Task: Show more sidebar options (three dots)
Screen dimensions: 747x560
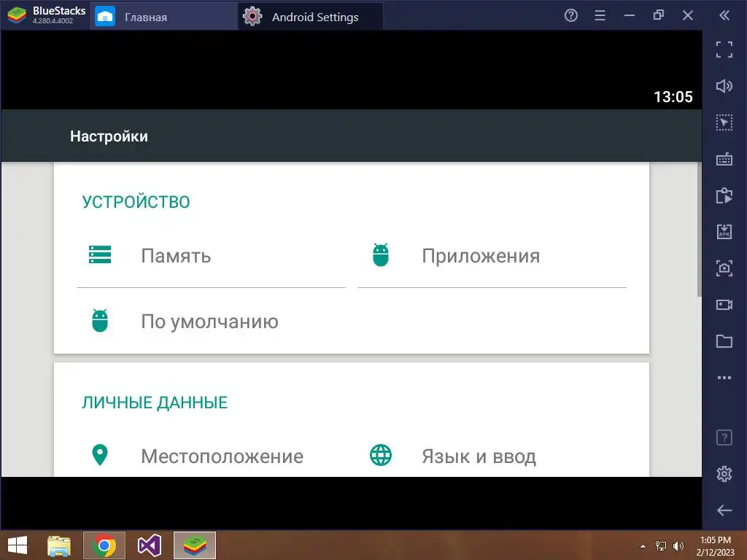Action: (x=724, y=378)
